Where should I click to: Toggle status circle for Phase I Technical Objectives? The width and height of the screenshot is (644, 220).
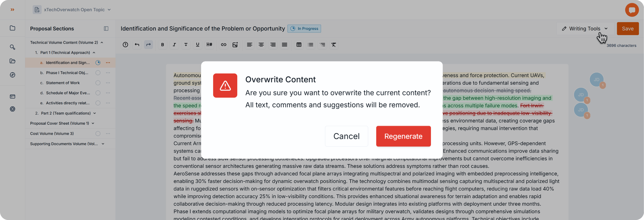click(x=98, y=73)
